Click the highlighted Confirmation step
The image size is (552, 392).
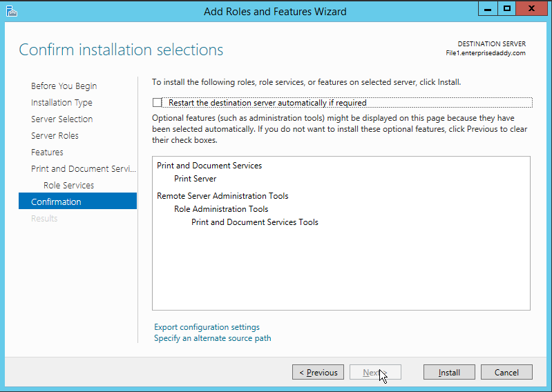[x=56, y=202]
